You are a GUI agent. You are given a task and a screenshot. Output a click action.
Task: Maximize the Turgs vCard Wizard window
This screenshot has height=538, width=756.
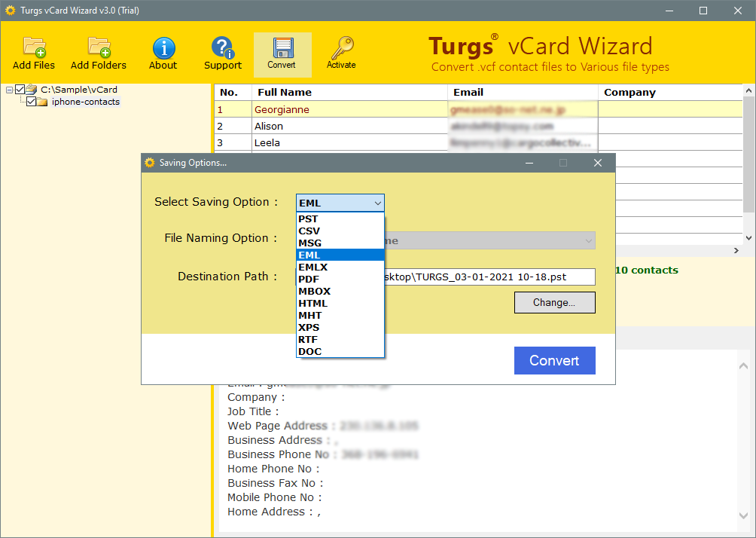click(703, 10)
